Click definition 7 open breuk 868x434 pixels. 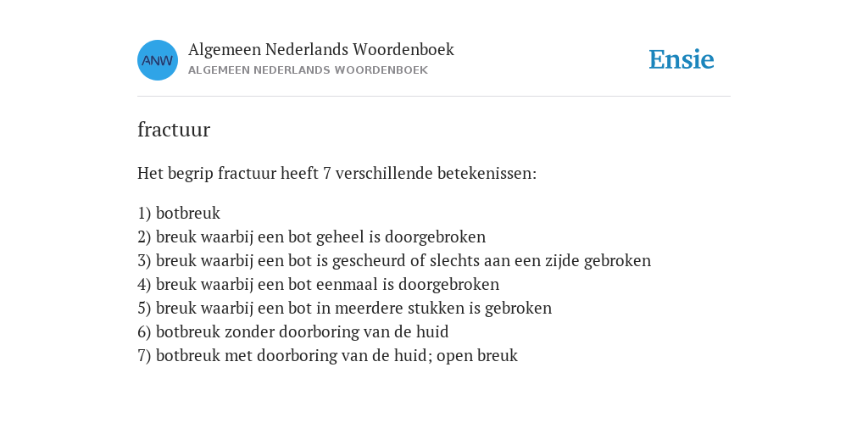coord(328,356)
